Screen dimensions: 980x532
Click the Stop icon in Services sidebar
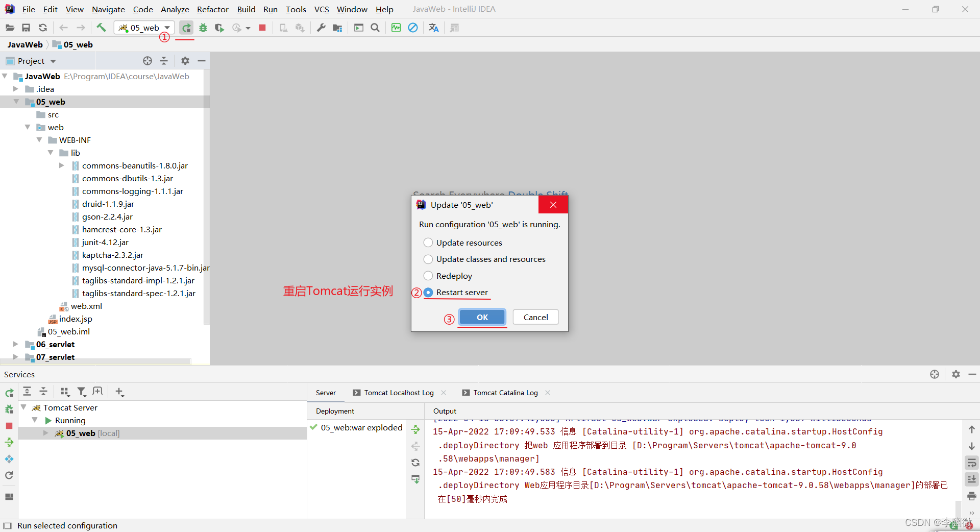(x=9, y=425)
